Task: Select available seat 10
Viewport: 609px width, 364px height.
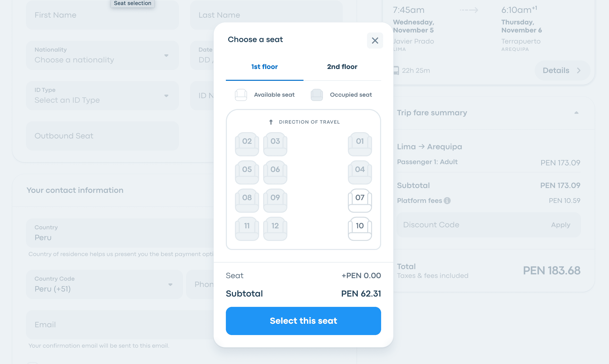Action: 360,229
